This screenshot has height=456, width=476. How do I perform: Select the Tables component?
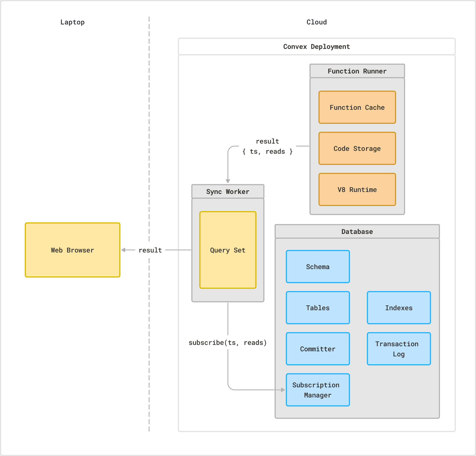317,307
